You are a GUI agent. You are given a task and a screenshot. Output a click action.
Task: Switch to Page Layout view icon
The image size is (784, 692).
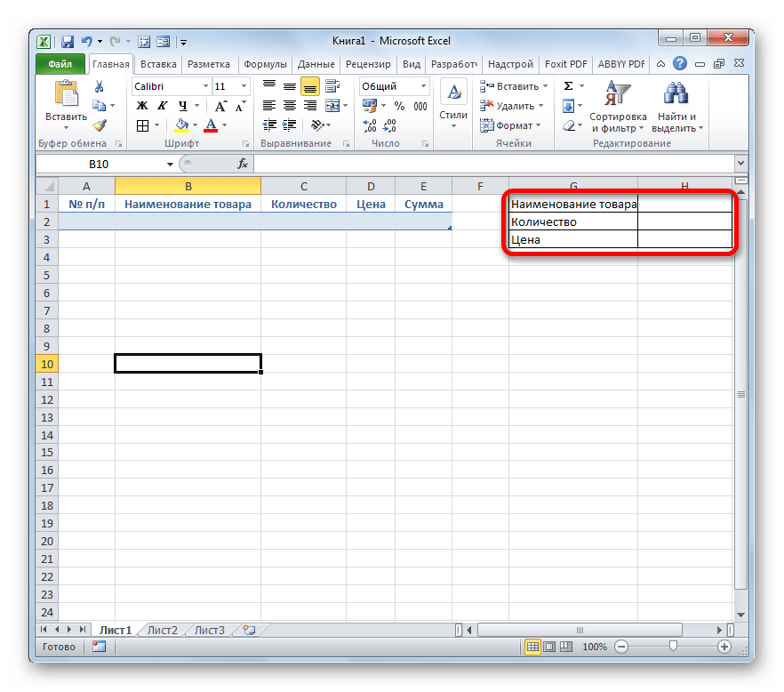click(x=549, y=647)
